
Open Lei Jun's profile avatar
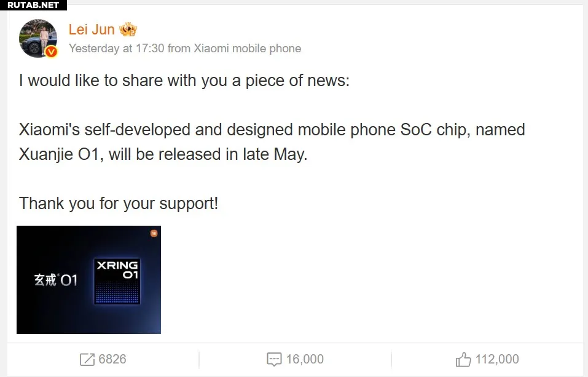pyautogui.click(x=38, y=38)
